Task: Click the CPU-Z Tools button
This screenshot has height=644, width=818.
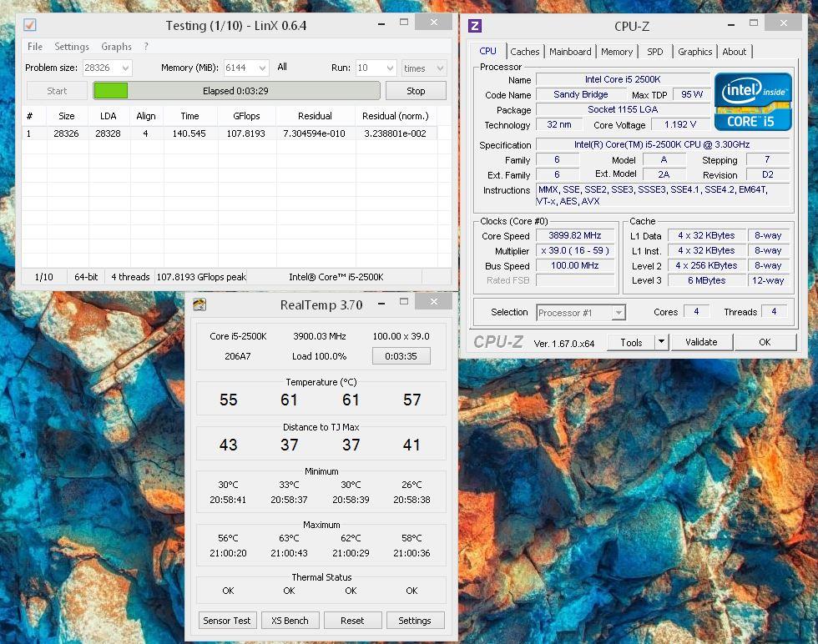Action: 631,342
